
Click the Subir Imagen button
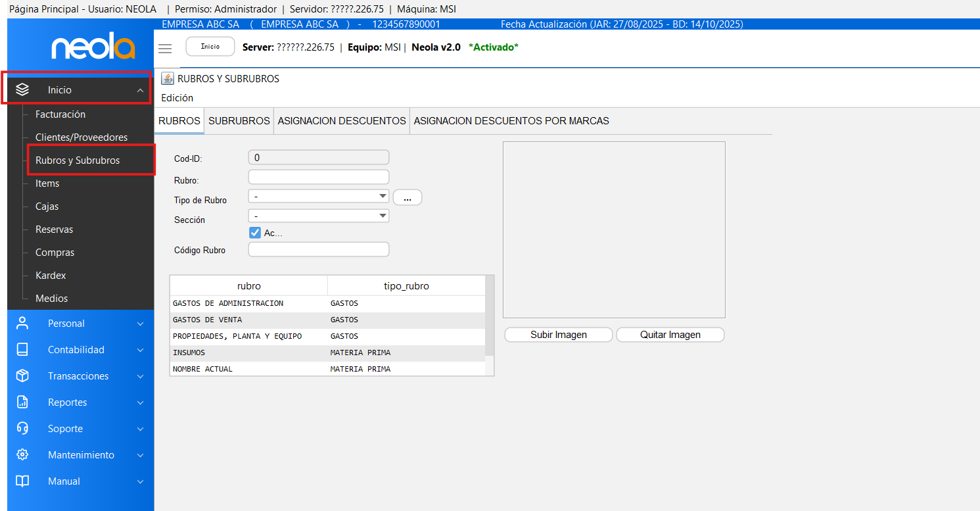pos(558,335)
